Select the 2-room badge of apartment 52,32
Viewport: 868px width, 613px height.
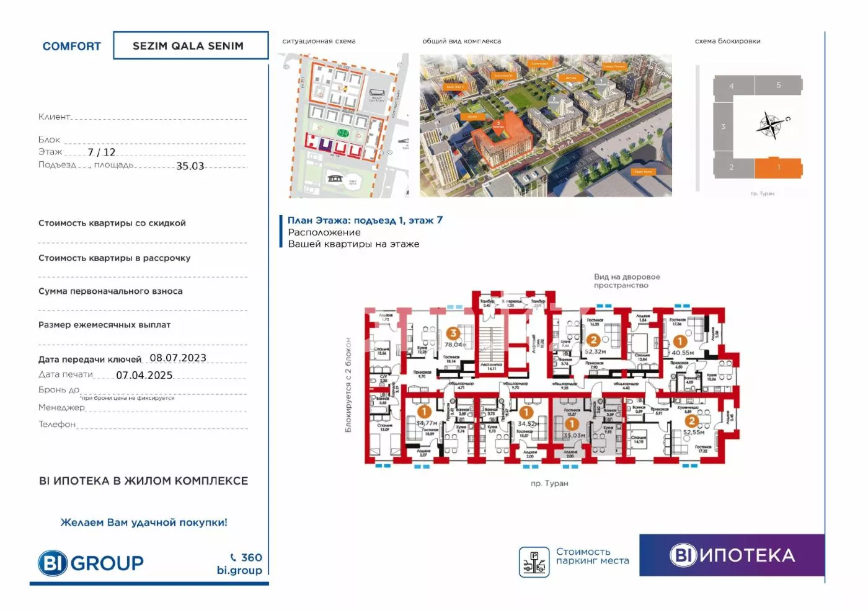(x=593, y=340)
